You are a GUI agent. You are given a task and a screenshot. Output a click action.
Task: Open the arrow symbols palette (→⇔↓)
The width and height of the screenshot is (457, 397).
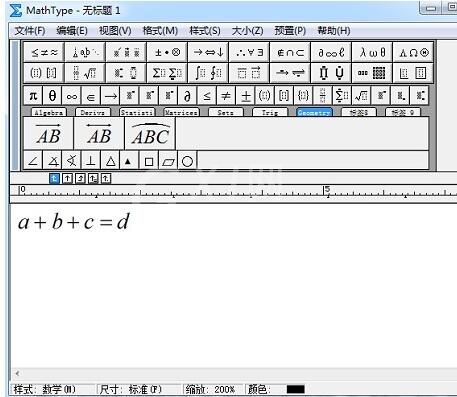(208, 52)
